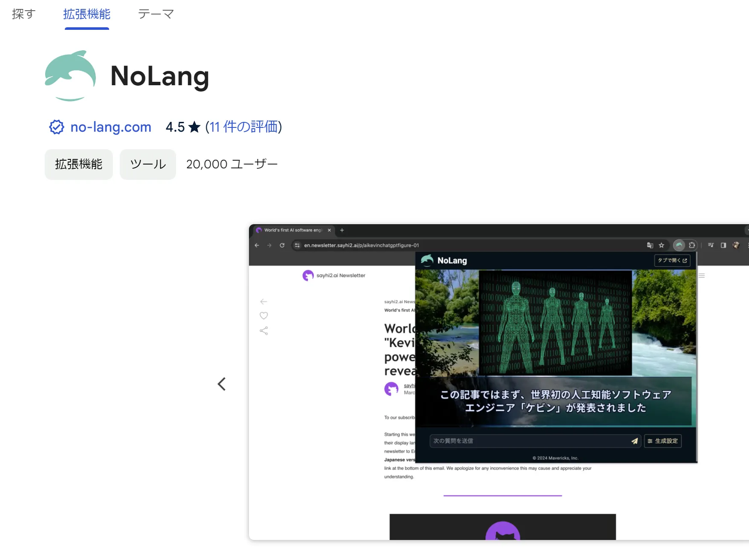Click the NoLang dolphin icon in browser toolbar
The image size is (749, 560).
(679, 245)
